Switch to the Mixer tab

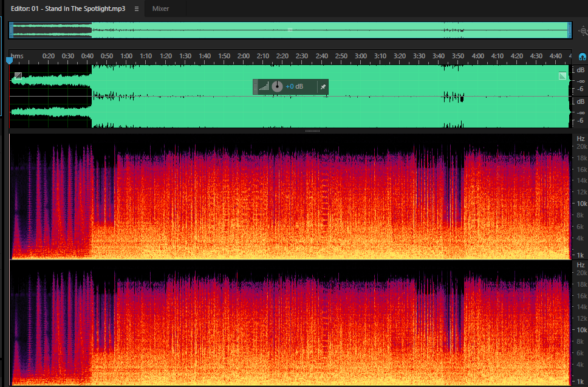(x=160, y=9)
